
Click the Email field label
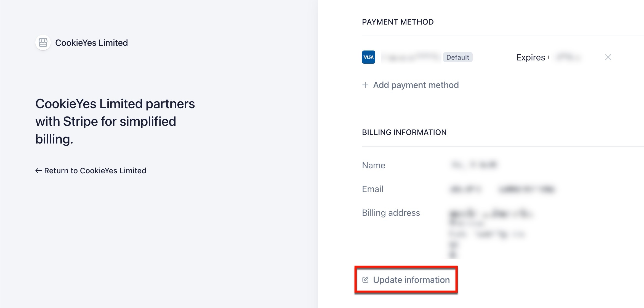tap(372, 189)
